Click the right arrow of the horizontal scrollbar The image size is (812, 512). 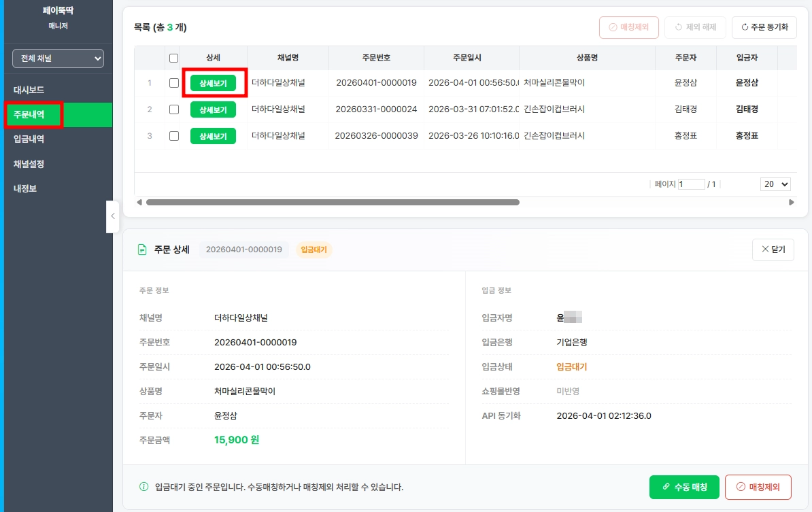click(x=792, y=203)
